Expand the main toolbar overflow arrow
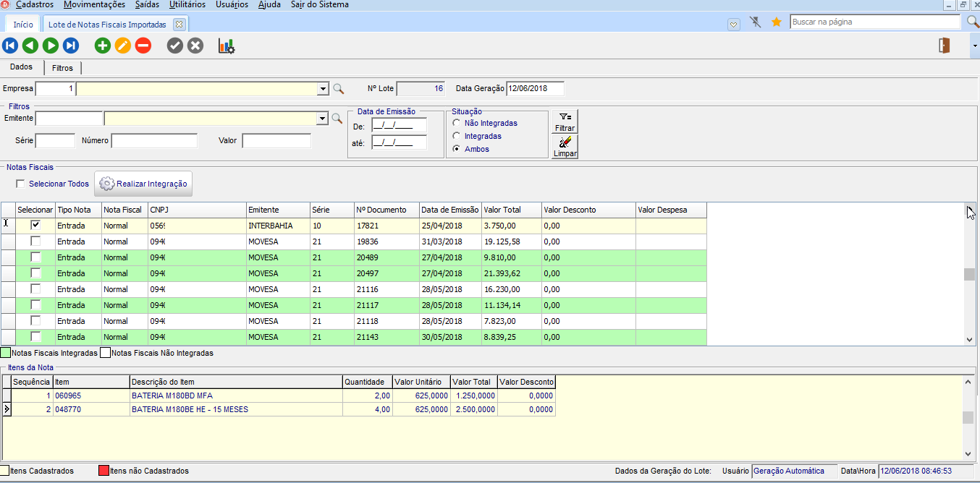The image size is (980, 483). click(974, 46)
